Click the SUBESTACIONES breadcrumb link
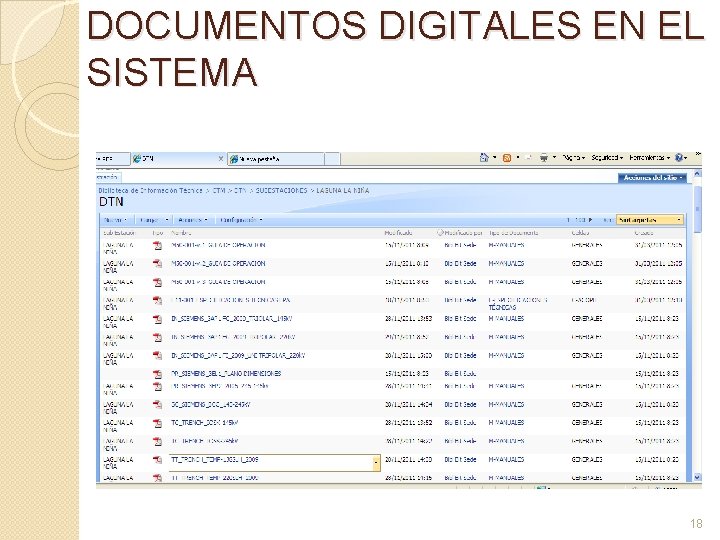This screenshot has width=720, height=540. (281, 191)
